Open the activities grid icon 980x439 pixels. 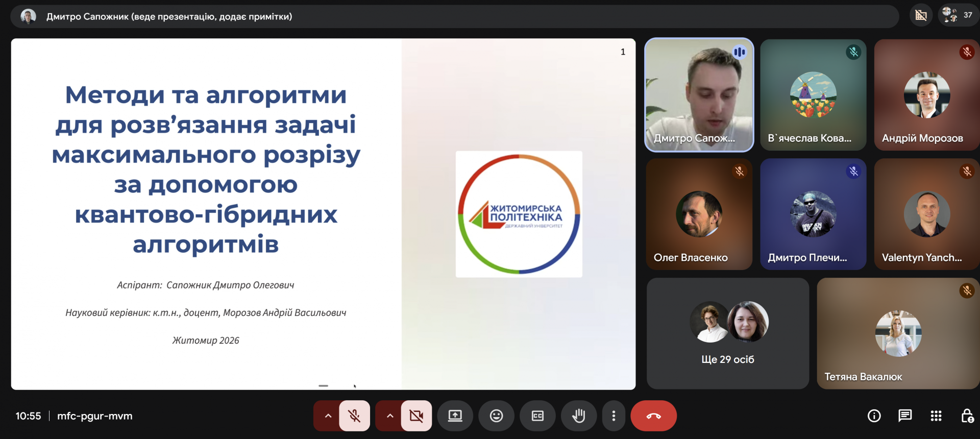(x=936, y=416)
